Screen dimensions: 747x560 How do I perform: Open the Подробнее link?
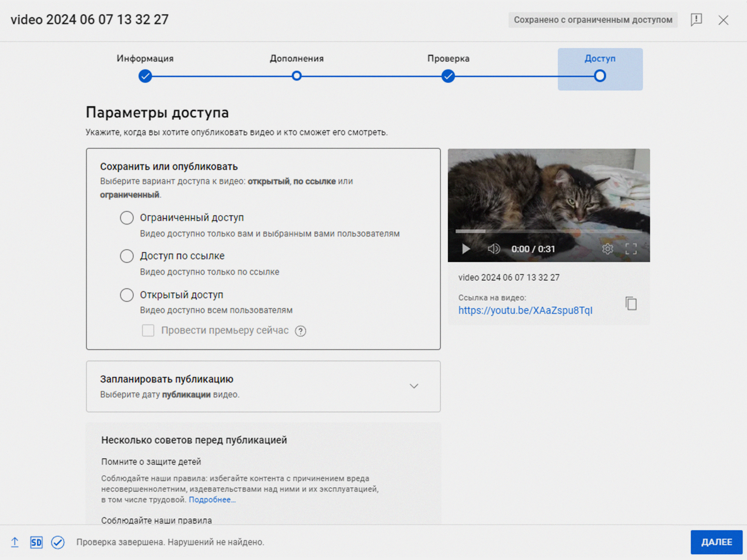[x=212, y=500]
